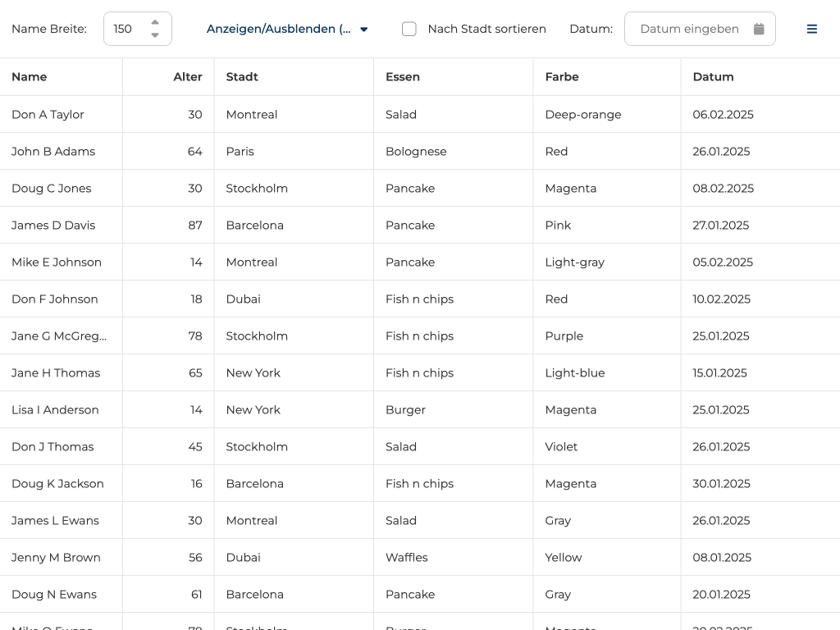Click the Essen column header
The height and width of the screenshot is (630, 840).
tap(403, 76)
